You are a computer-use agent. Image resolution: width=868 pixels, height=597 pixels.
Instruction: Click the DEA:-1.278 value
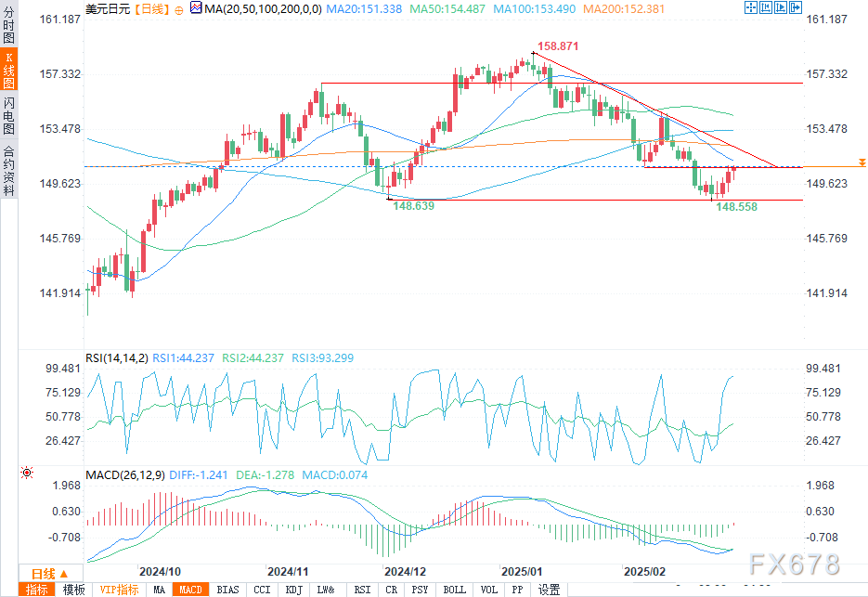point(266,474)
